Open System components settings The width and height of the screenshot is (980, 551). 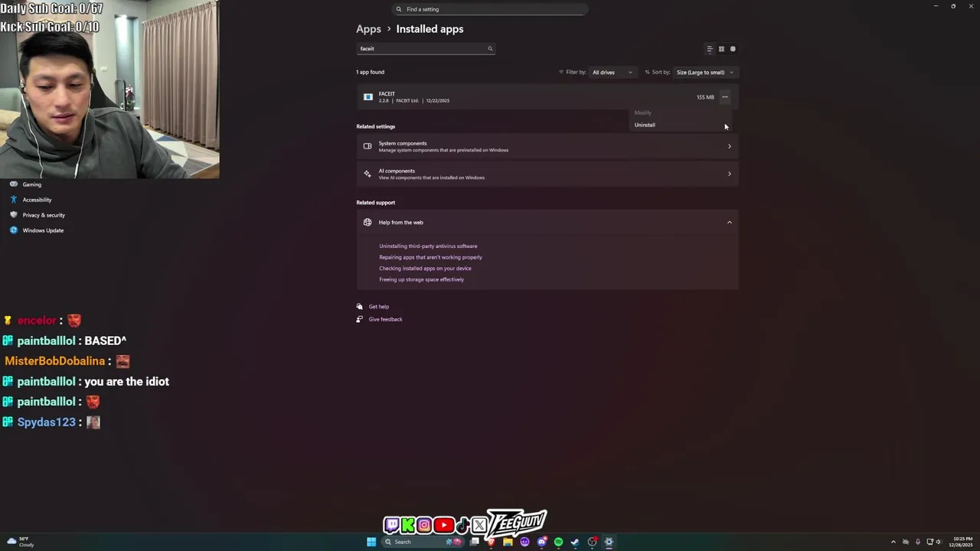pos(547,146)
